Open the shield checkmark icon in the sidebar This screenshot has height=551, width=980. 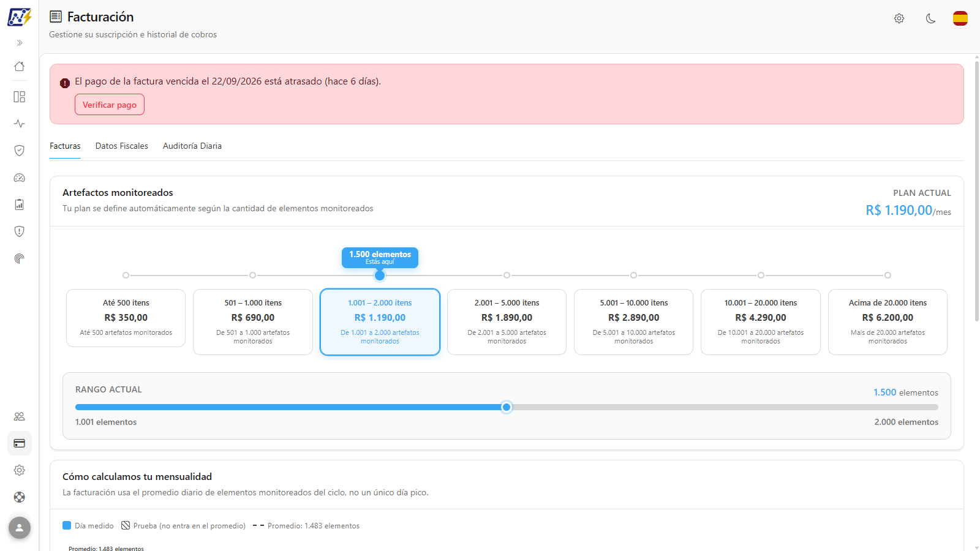click(x=20, y=151)
